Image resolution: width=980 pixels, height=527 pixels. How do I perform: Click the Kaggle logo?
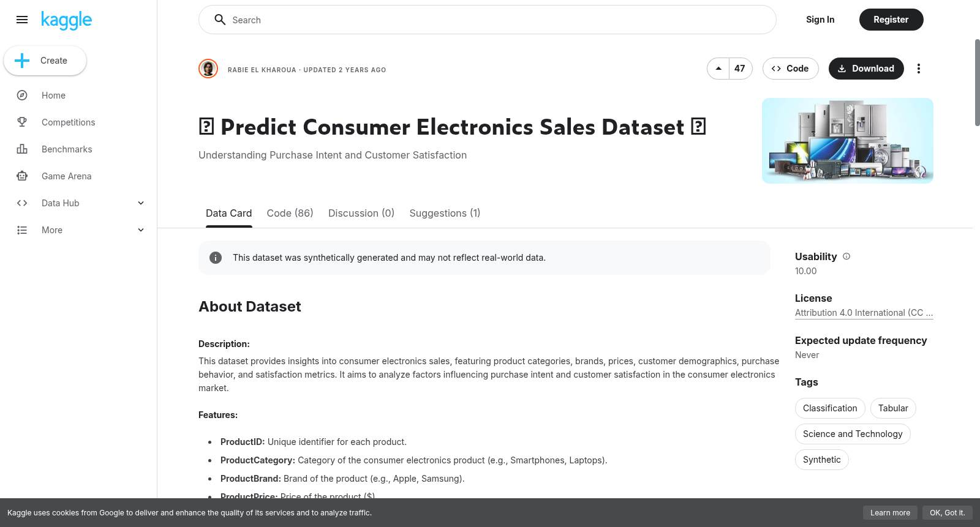pos(66,20)
